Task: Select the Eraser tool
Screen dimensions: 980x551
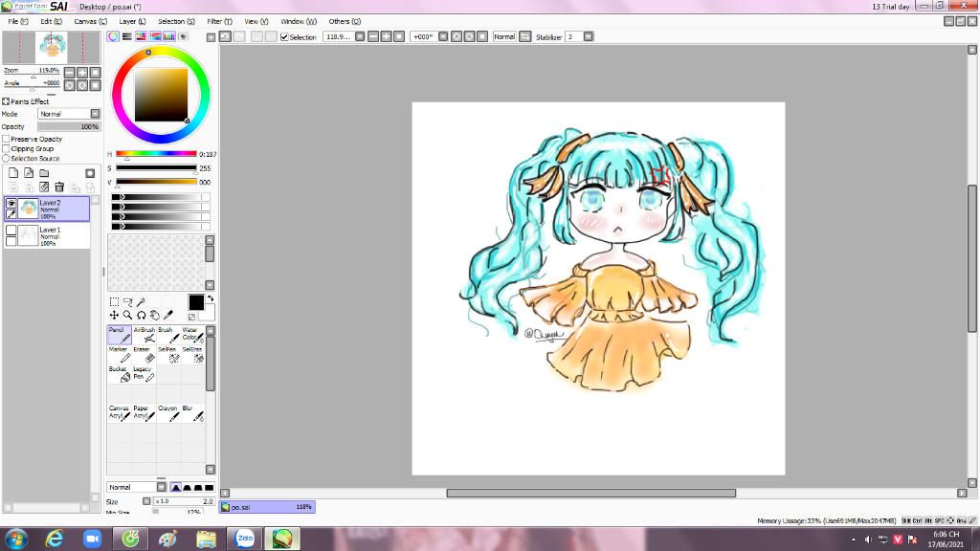Action: click(144, 355)
